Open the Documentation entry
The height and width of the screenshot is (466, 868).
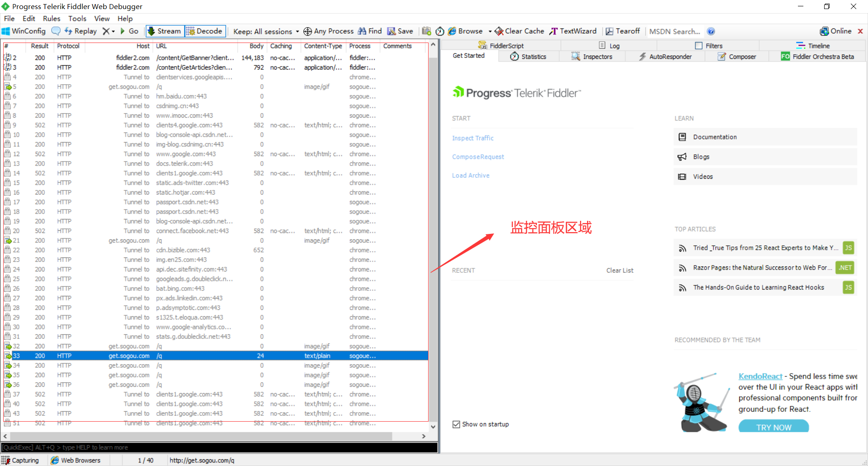(x=765, y=137)
